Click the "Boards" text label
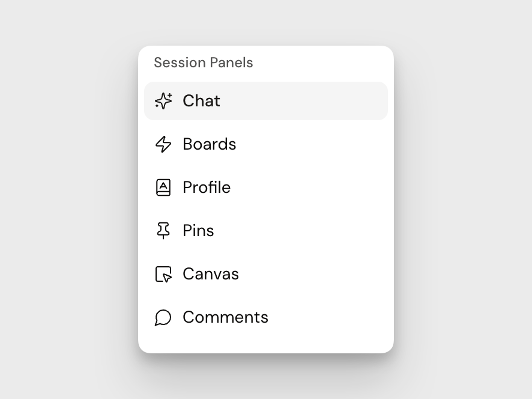The width and height of the screenshot is (532, 399). pyautogui.click(x=209, y=144)
